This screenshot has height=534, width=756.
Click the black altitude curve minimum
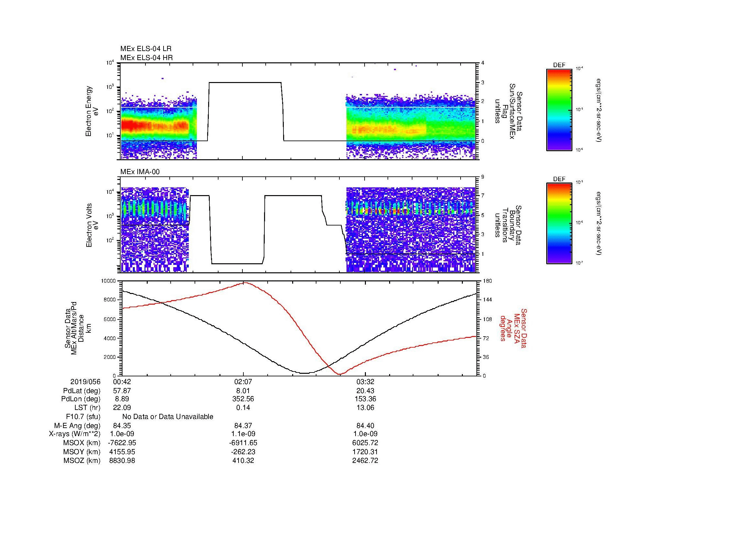305,373
